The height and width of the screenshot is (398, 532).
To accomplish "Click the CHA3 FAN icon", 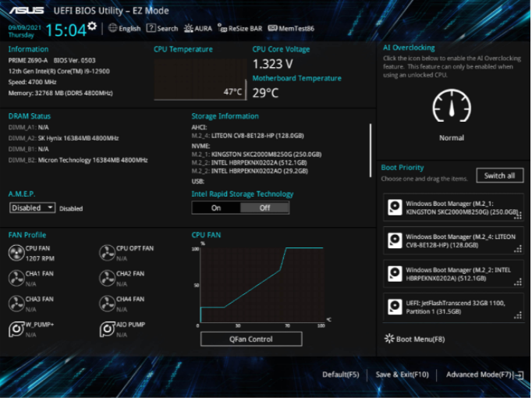I will (x=16, y=304).
